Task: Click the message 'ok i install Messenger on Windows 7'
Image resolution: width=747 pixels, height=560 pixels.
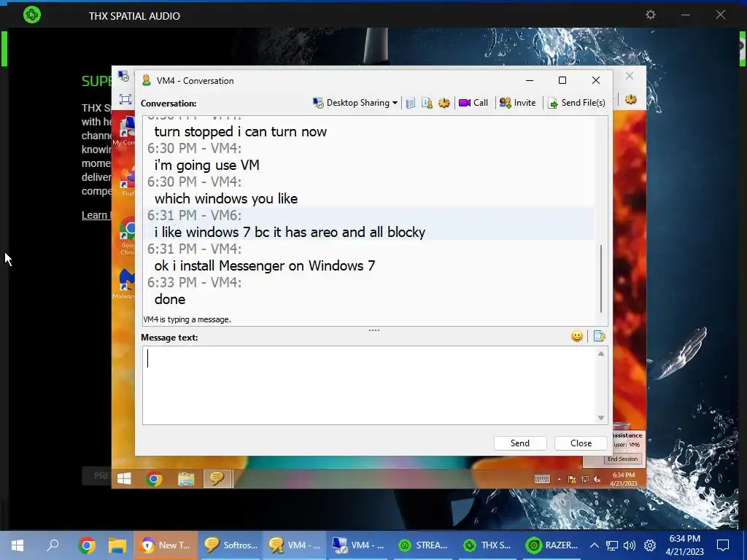Action: tap(264, 265)
